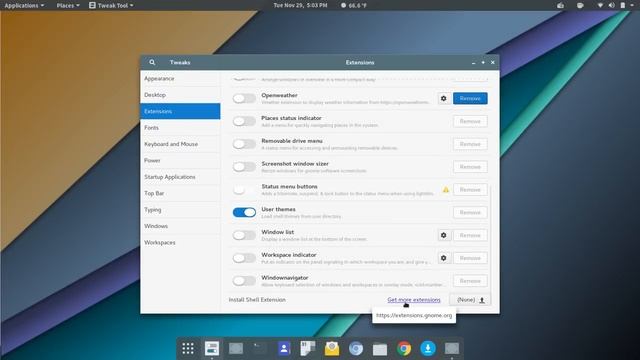
Task: Disable the User themes switch
Action: [244, 212]
